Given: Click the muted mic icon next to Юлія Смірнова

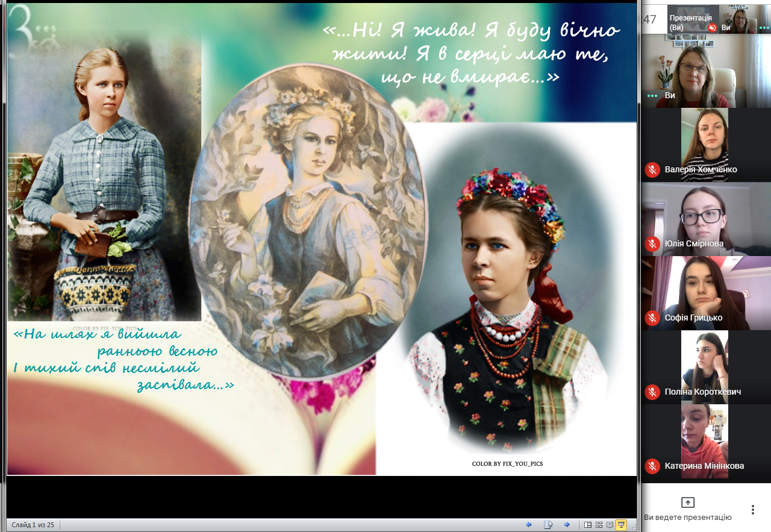Looking at the screenshot, I should pos(652,244).
